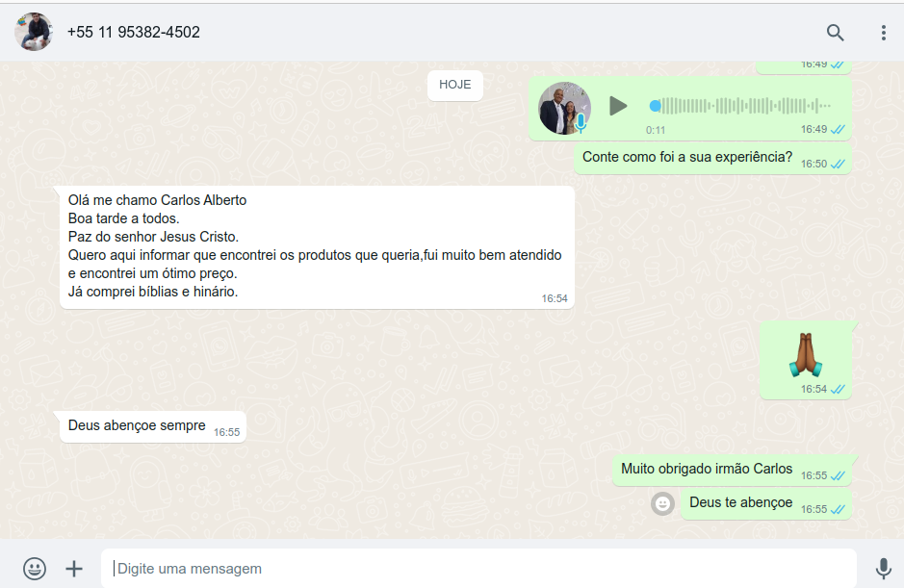This screenshot has height=588, width=904.
Task: Focus the "Digite uma mensagem" input field
Action: pos(478,569)
